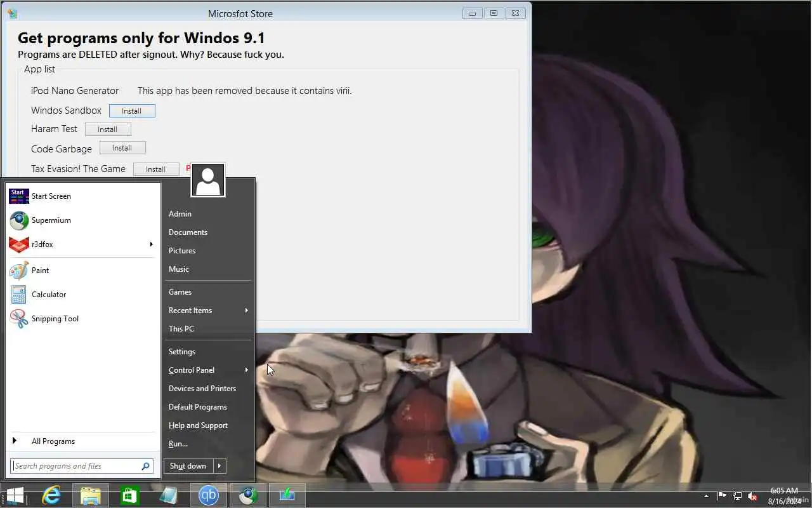
Task: Click the search magnifier icon
Action: 145,466
